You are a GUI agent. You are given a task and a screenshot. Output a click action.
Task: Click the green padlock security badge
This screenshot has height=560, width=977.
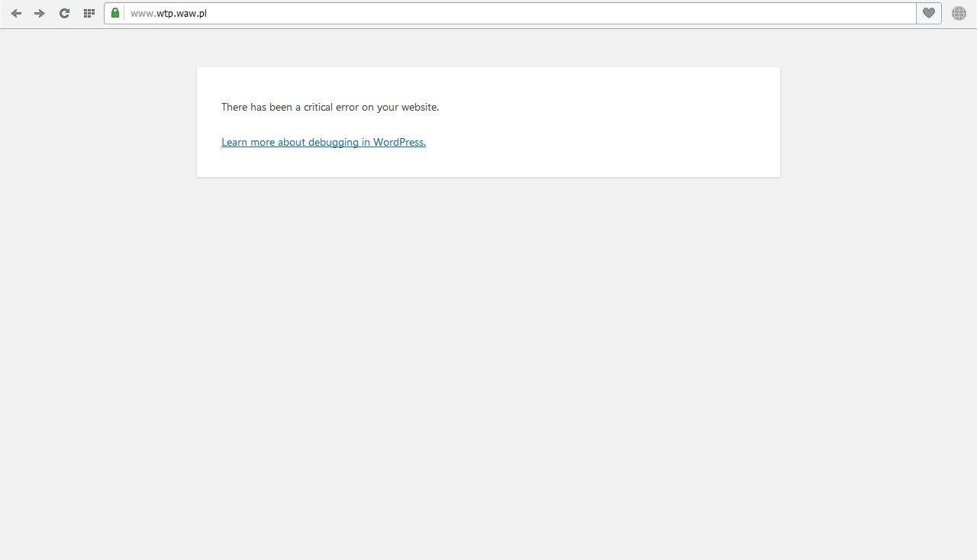(115, 13)
